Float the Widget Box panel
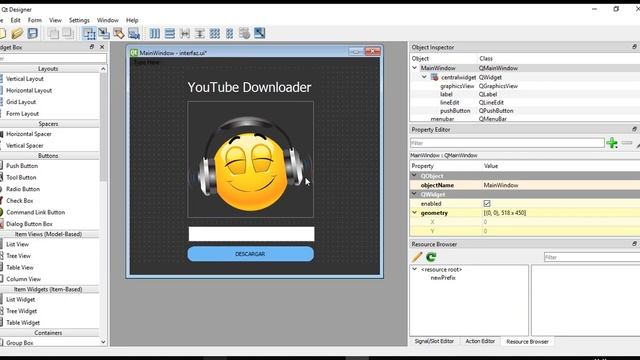 [x=92, y=47]
